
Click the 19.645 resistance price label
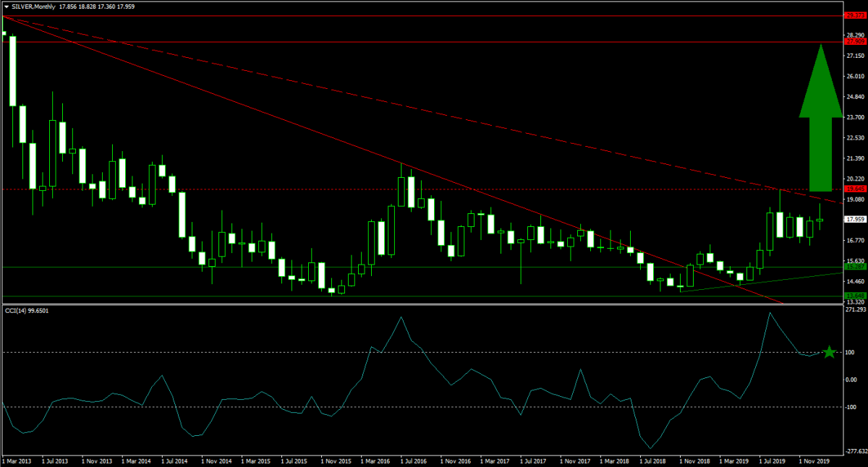(855, 189)
